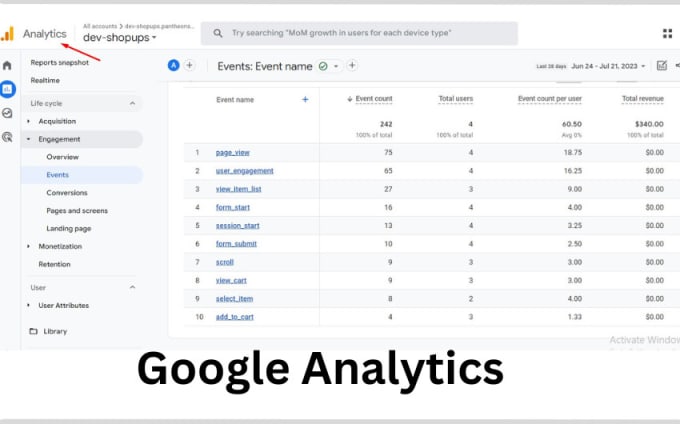Select the Reports icon in left rail
This screenshot has width=680, height=424.
point(7,89)
